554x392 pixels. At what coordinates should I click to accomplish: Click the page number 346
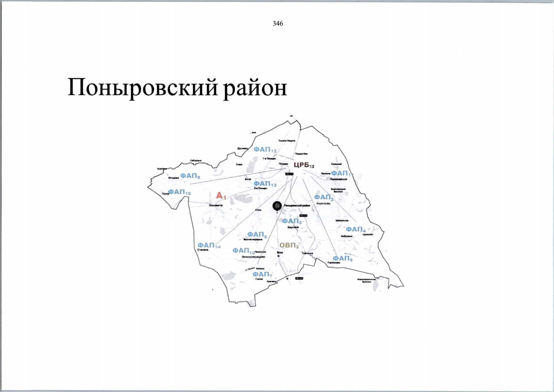point(277,23)
